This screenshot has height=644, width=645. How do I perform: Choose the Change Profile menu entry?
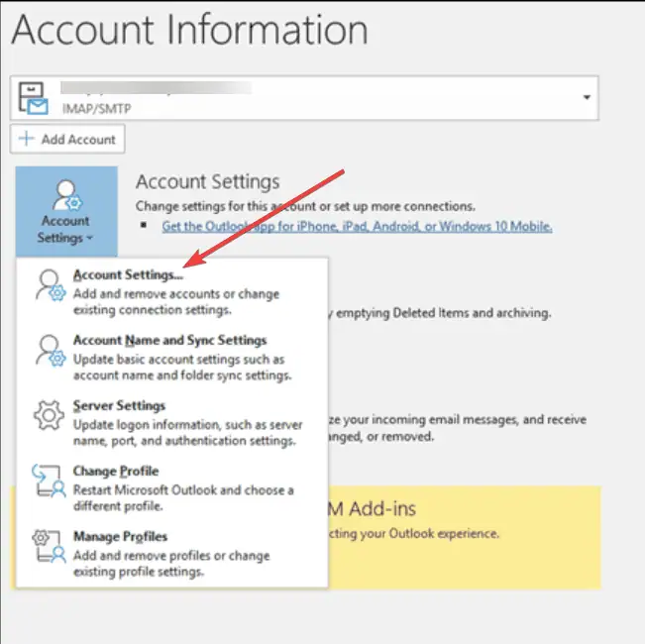(x=172, y=488)
